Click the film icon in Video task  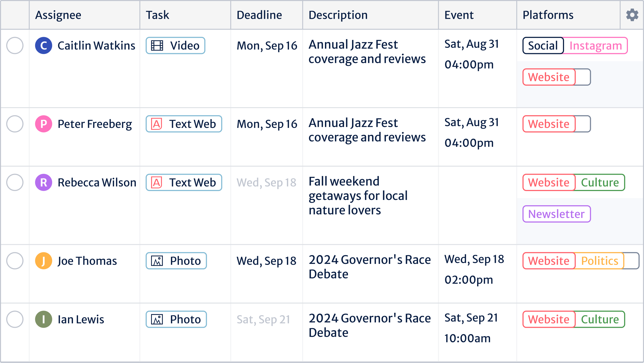(x=157, y=46)
